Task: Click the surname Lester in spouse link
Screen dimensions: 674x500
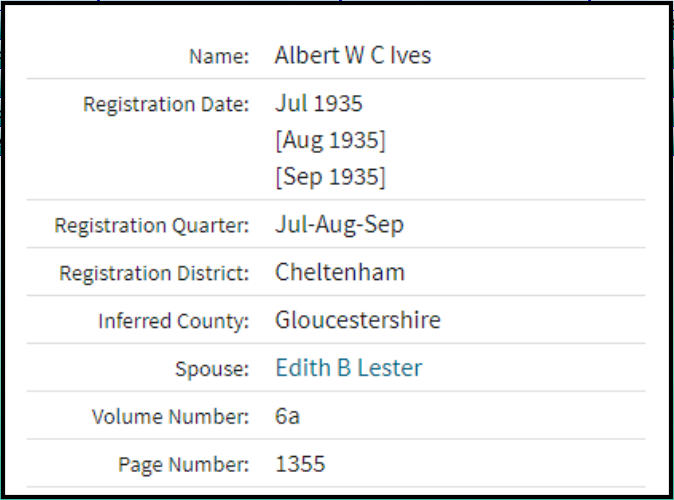Action: click(390, 368)
